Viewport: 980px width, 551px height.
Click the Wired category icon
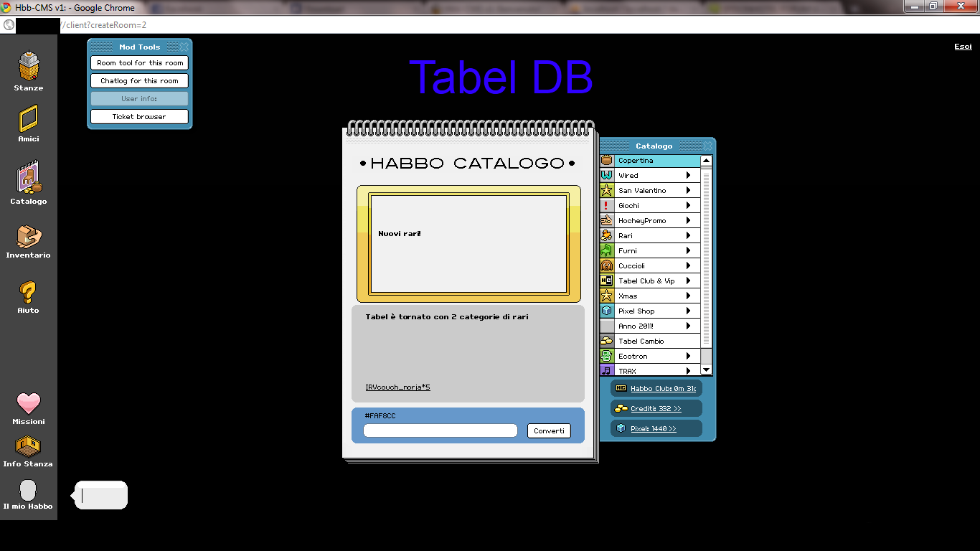[x=607, y=175]
